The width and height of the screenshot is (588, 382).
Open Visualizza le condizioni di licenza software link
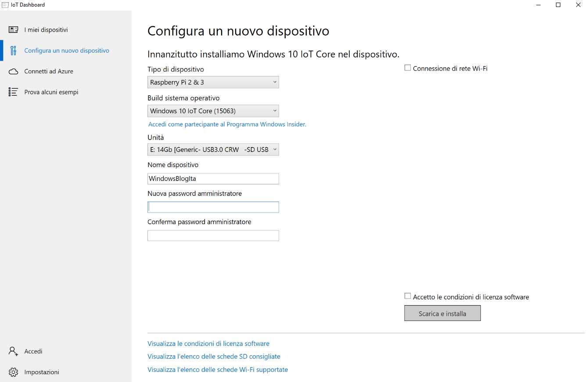click(208, 343)
